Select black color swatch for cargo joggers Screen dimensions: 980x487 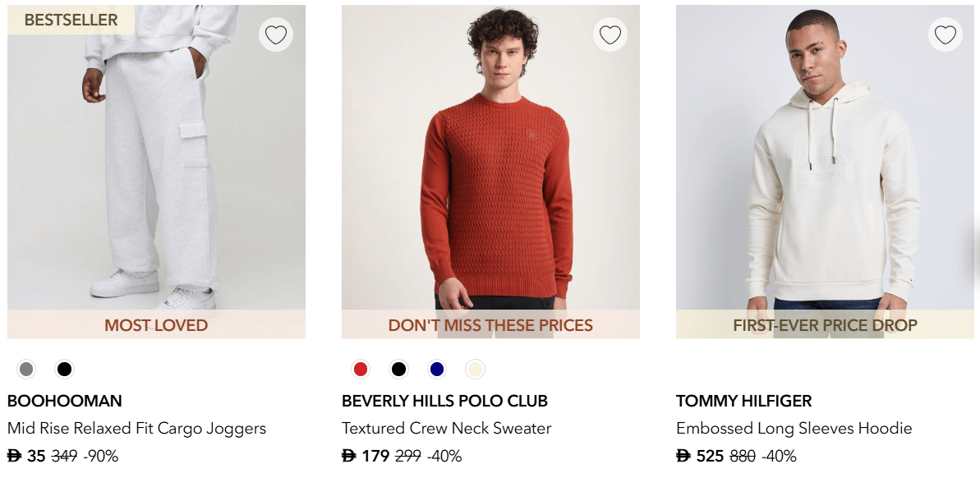point(65,370)
